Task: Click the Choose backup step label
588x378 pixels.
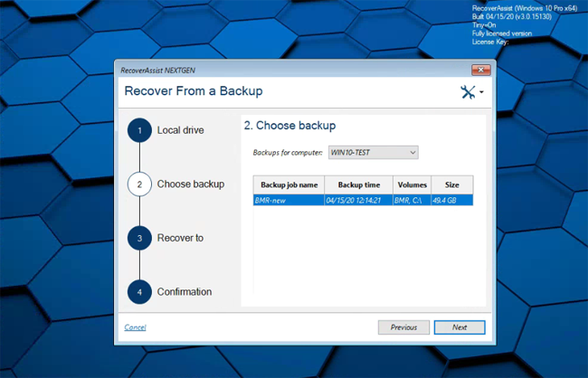Action: tap(191, 184)
